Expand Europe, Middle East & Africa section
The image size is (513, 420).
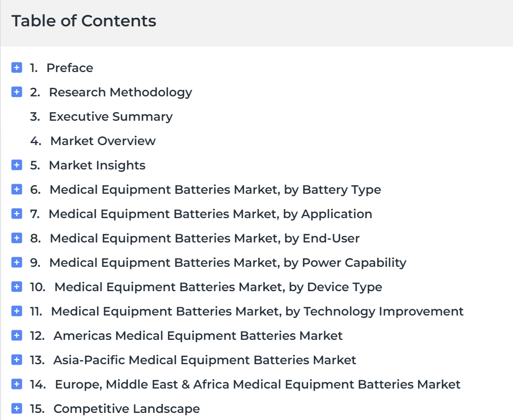(17, 384)
